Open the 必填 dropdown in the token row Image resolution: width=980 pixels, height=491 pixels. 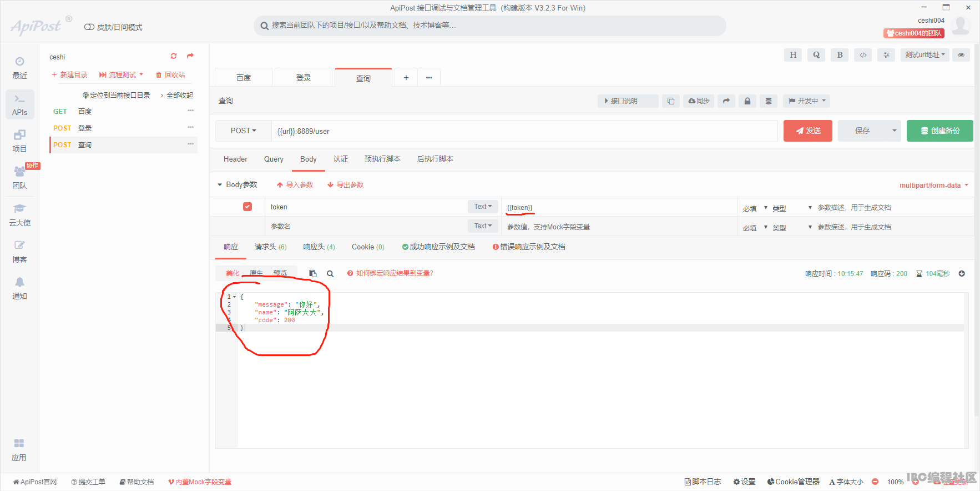pos(755,208)
